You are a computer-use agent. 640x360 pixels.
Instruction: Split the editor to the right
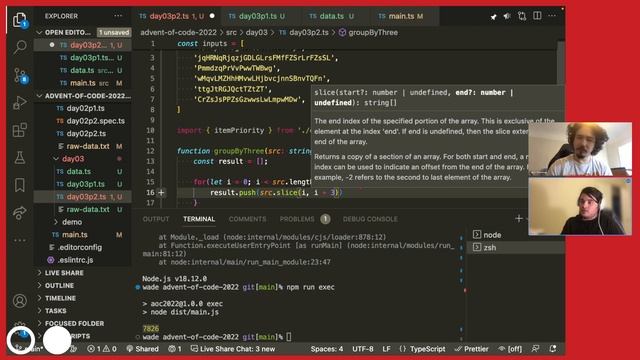(x=537, y=16)
